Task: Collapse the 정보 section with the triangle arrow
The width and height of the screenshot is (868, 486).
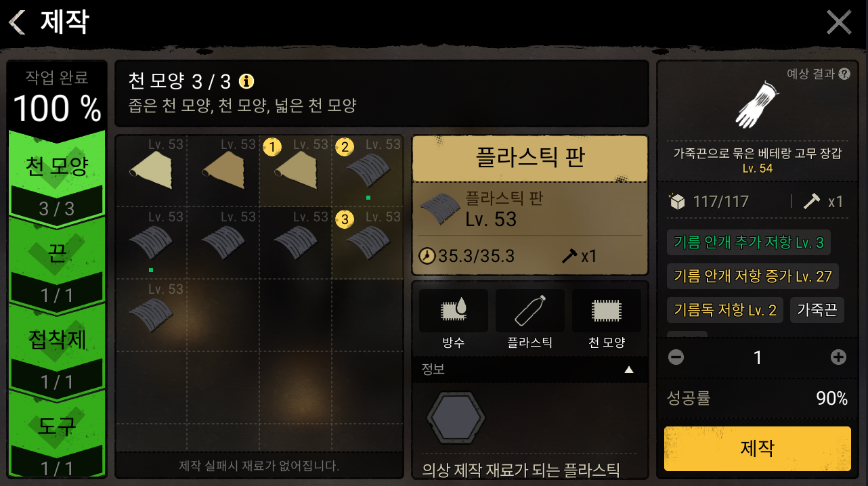Action: [x=629, y=370]
